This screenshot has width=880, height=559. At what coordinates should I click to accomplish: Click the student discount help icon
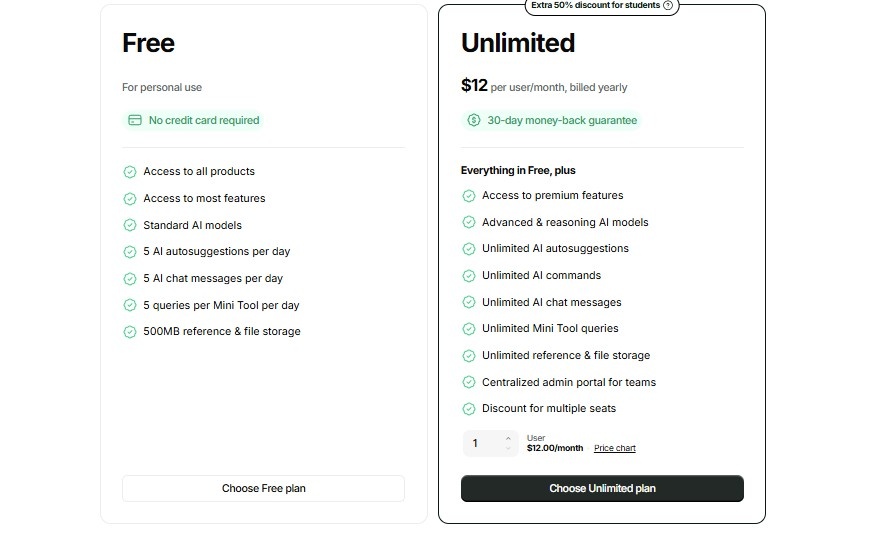click(668, 5)
